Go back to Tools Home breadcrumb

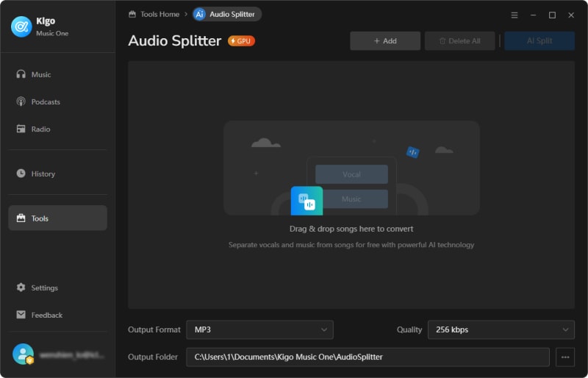[154, 14]
